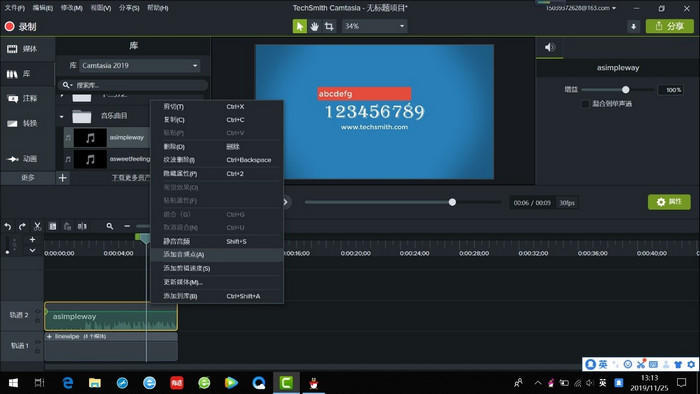Open File Explorer from the taskbar

click(x=95, y=382)
